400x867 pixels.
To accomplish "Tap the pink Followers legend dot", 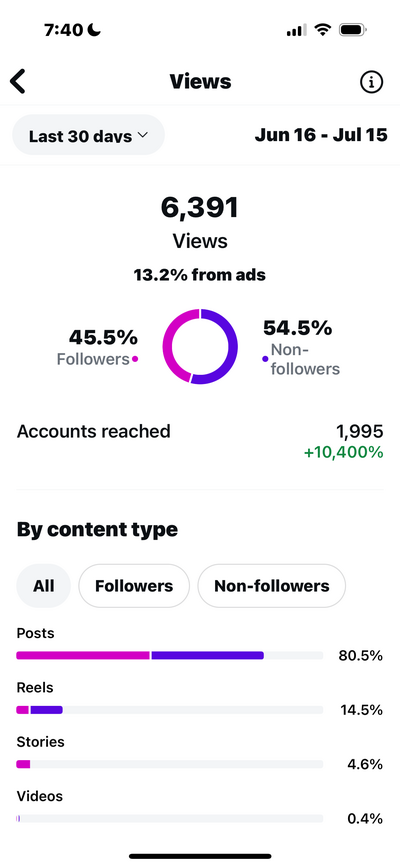I will pyautogui.click(x=135, y=359).
